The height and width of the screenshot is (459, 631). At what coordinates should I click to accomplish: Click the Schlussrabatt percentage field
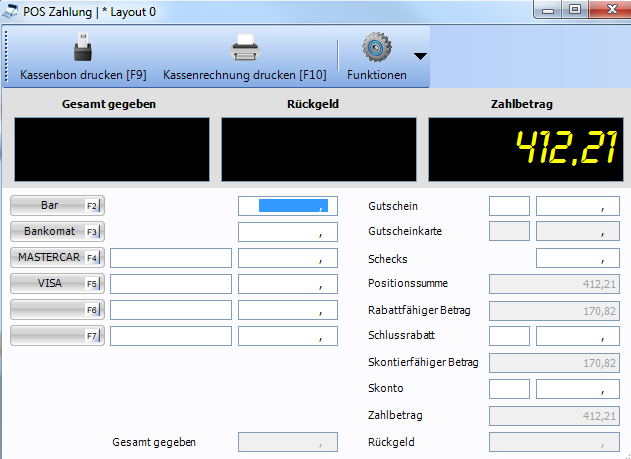point(509,336)
